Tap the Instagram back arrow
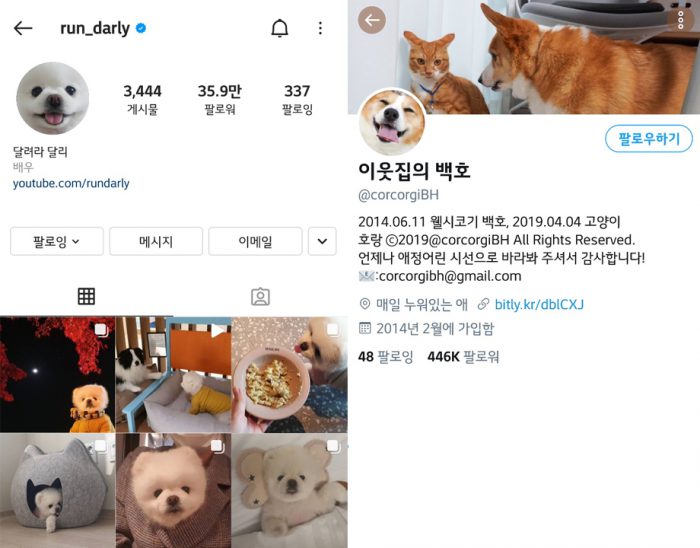The height and width of the screenshot is (548, 700). click(x=23, y=29)
